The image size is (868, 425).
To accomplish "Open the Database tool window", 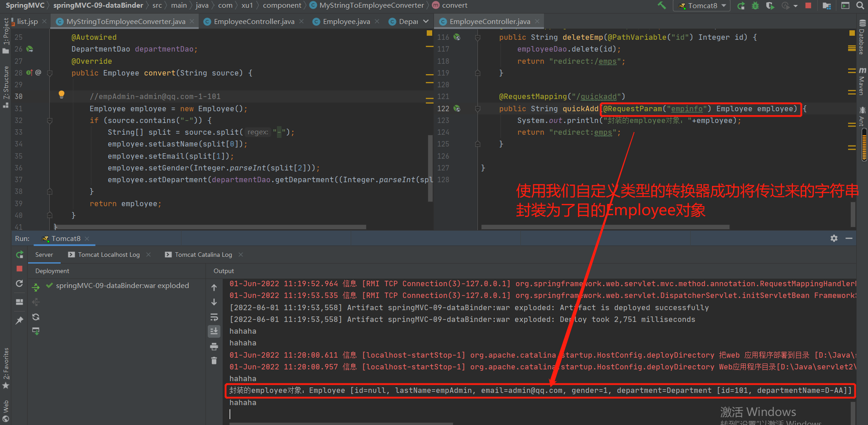I will click(x=862, y=37).
